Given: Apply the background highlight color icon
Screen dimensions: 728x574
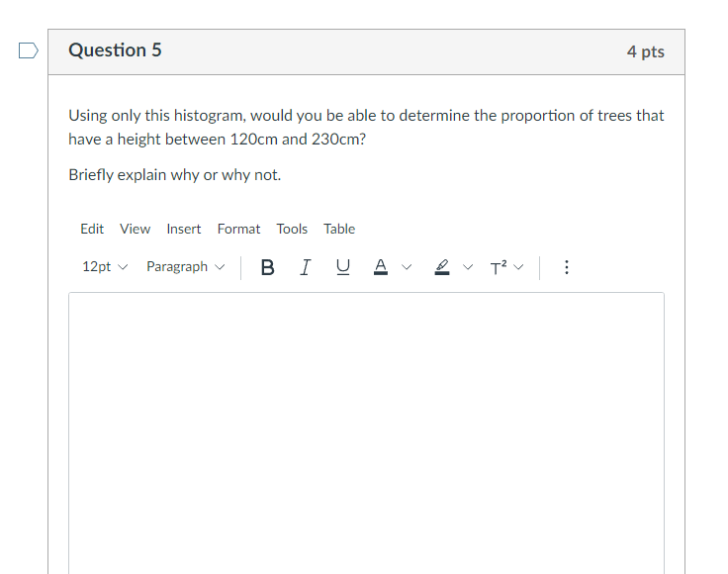Looking at the screenshot, I should point(442,267).
